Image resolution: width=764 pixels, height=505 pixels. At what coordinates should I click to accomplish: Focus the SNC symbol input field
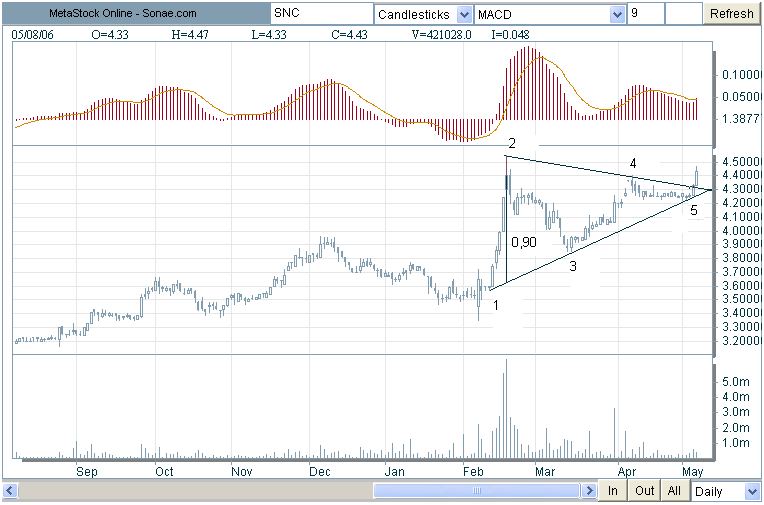pyautogui.click(x=322, y=14)
